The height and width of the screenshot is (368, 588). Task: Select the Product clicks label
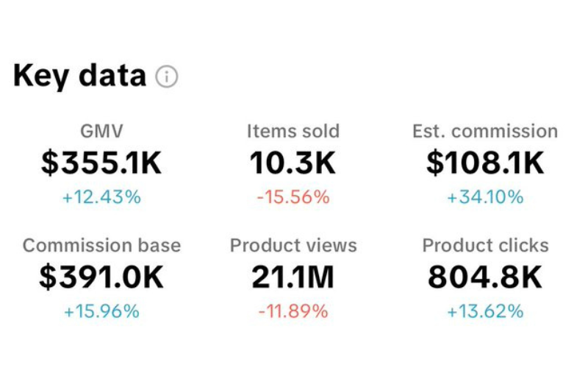point(485,246)
